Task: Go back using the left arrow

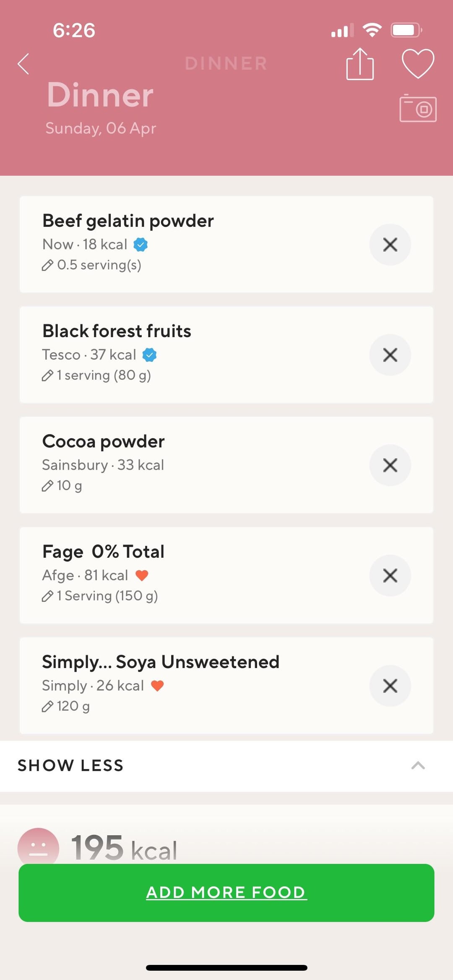Action: click(24, 64)
